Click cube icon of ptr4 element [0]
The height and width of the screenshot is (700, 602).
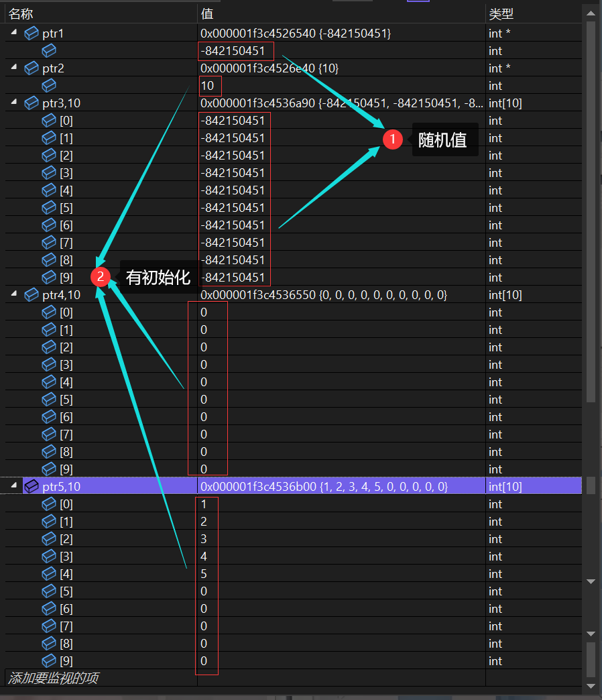point(49,312)
